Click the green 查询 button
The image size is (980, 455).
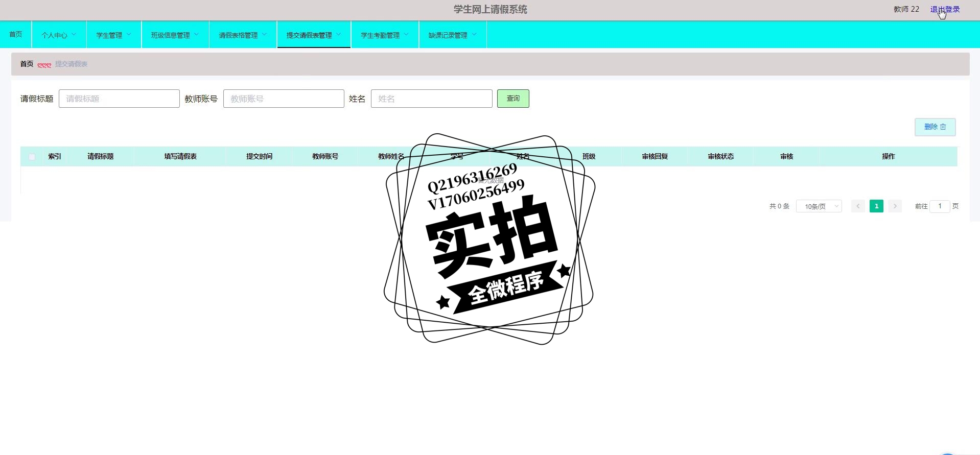[x=513, y=99]
